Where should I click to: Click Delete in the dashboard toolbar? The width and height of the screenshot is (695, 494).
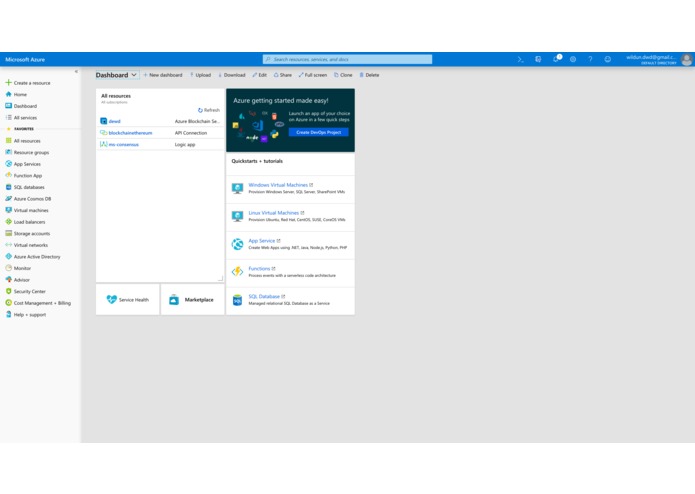pos(369,75)
